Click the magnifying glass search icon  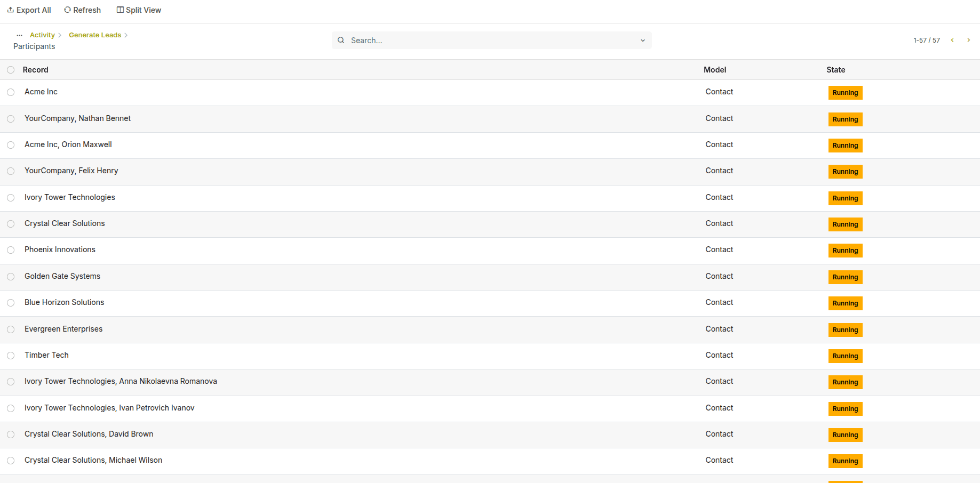pyautogui.click(x=341, y=40)
